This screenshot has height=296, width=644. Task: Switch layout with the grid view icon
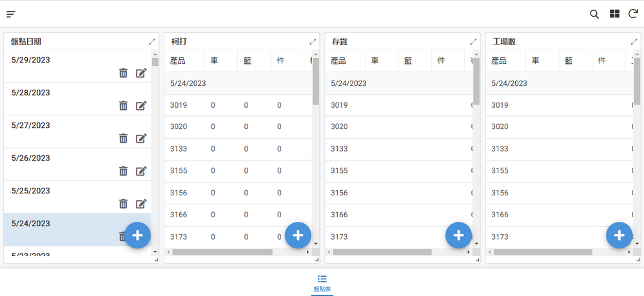click(x=614, y=14)
